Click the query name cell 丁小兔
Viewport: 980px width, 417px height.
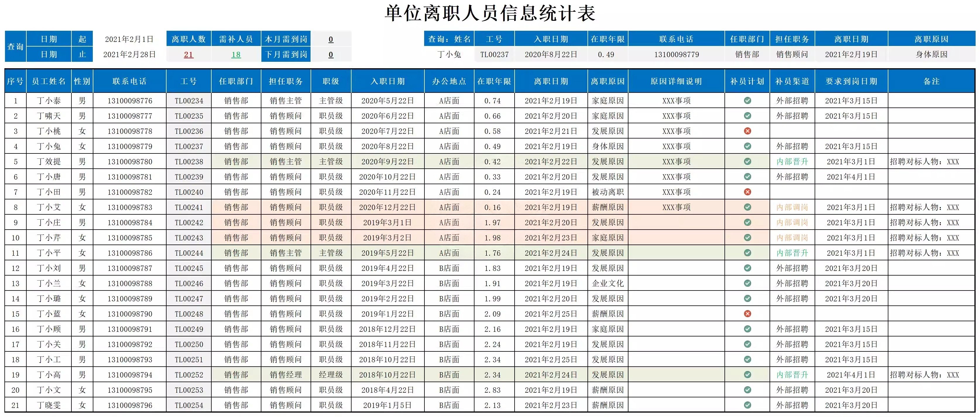449,54
